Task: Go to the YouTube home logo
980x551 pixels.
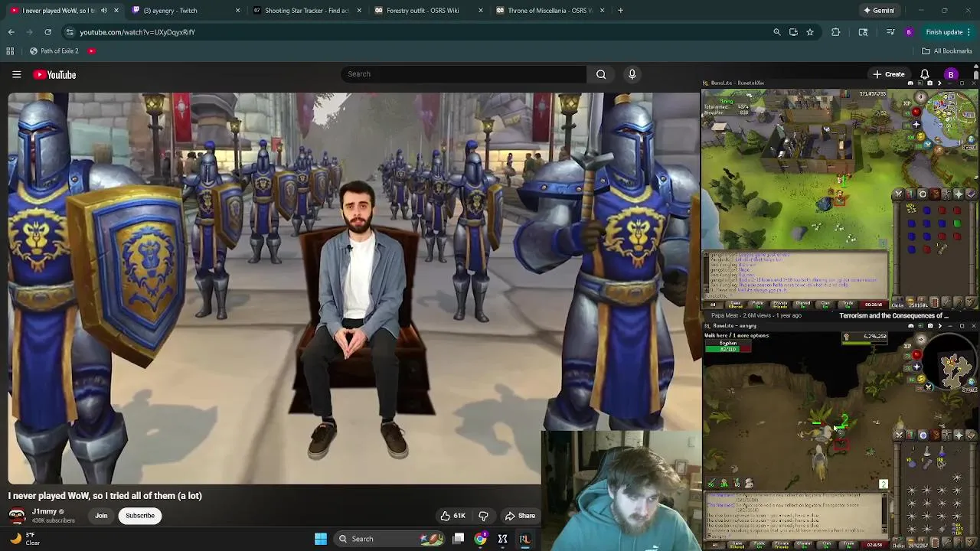Action: tap(54, 74)
